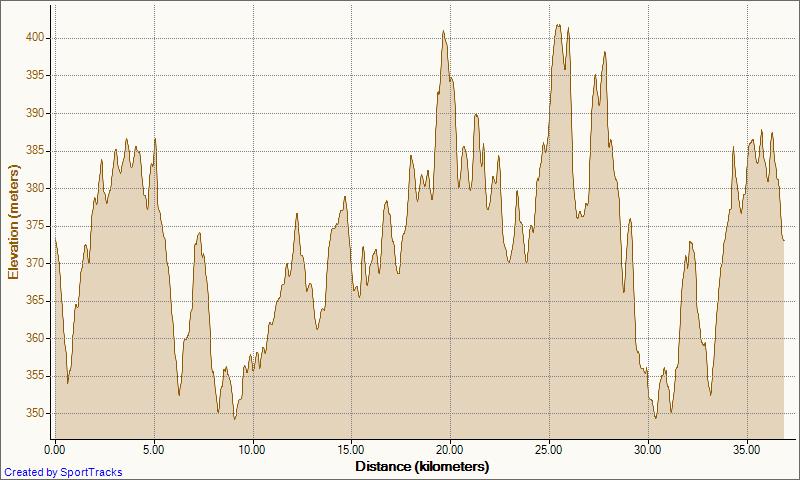The image size is (800, 480).
Task: Click the 25.00 distance tick label
Action: [x=549, y=450]
